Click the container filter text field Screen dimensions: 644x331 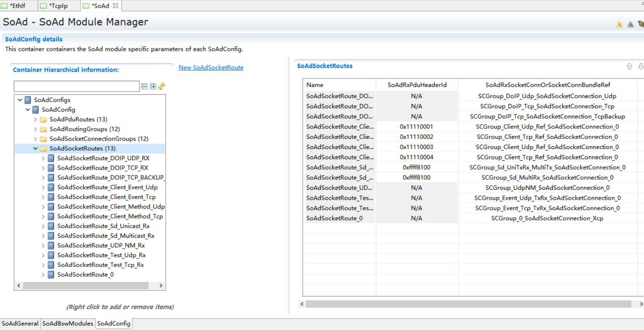click(77, 86)
